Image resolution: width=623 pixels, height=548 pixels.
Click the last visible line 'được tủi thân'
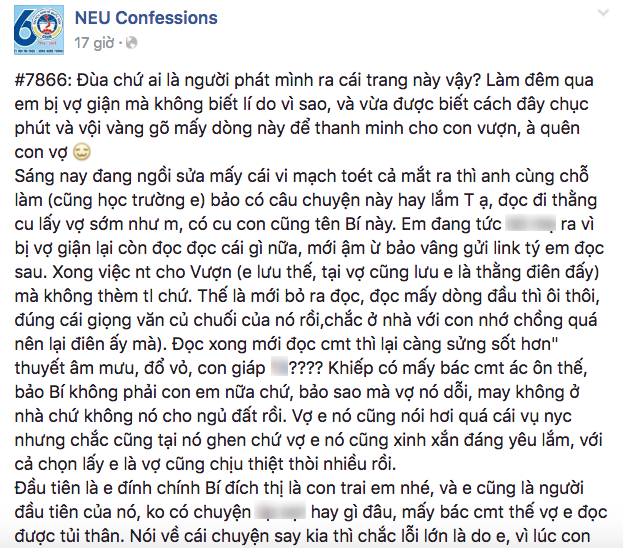click(302, 536)
